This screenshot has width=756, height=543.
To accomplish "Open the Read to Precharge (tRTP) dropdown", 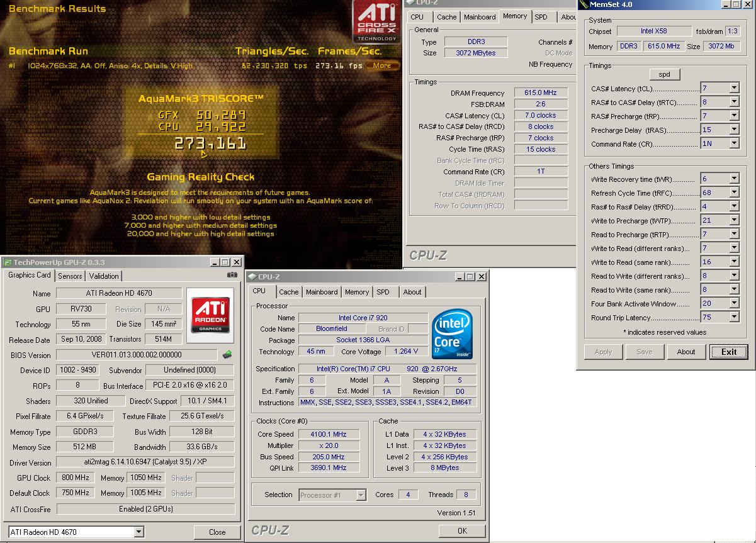I will pyautogui.click(x=734, y=234).
